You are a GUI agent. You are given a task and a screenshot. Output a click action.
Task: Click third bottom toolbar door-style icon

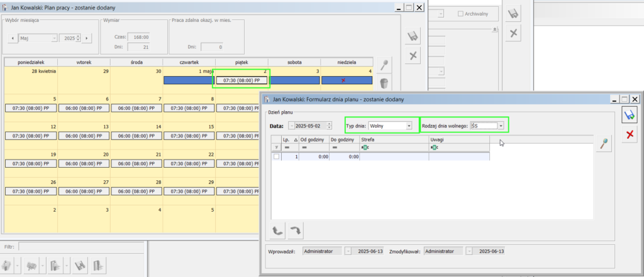tap(55, 266)
